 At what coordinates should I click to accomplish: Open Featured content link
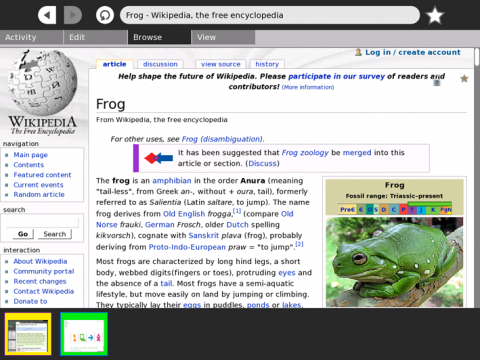[x=42, y=175]
